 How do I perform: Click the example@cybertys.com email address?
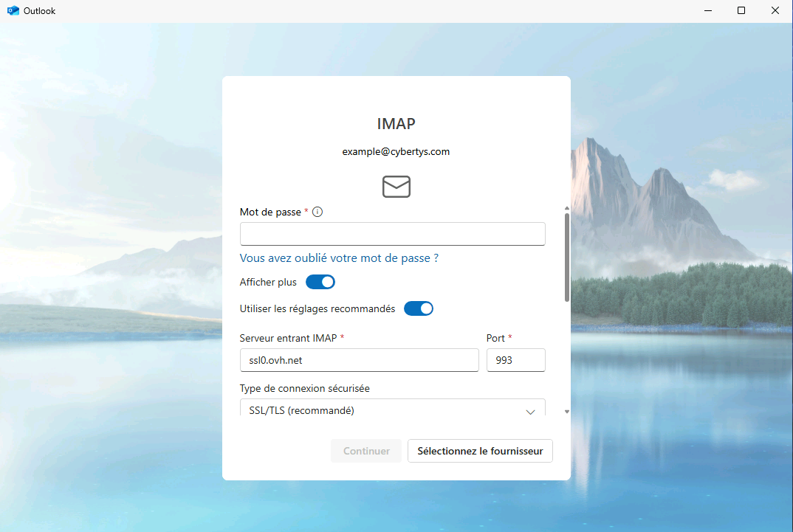point(396,151)
